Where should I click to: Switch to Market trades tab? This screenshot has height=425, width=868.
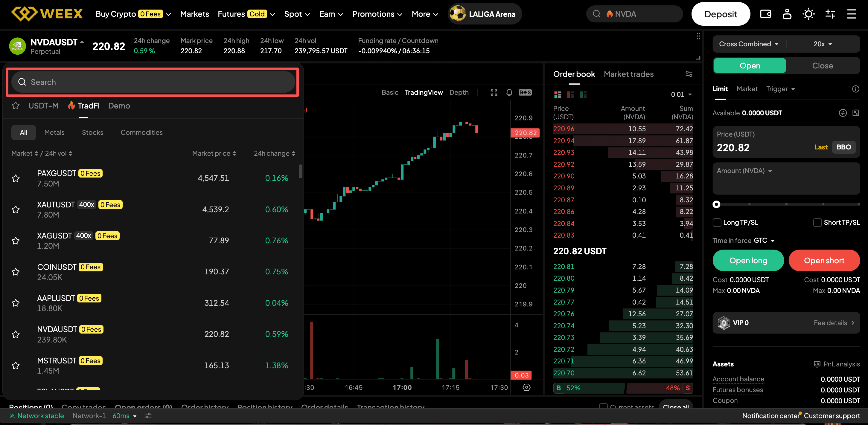[628, 74]
